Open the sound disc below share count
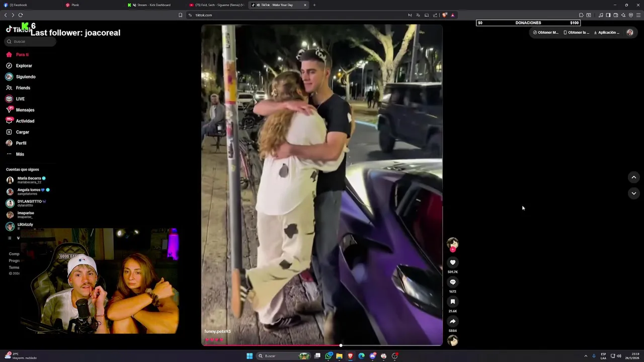This screenshot has height=362, width=644. [452, 341]
